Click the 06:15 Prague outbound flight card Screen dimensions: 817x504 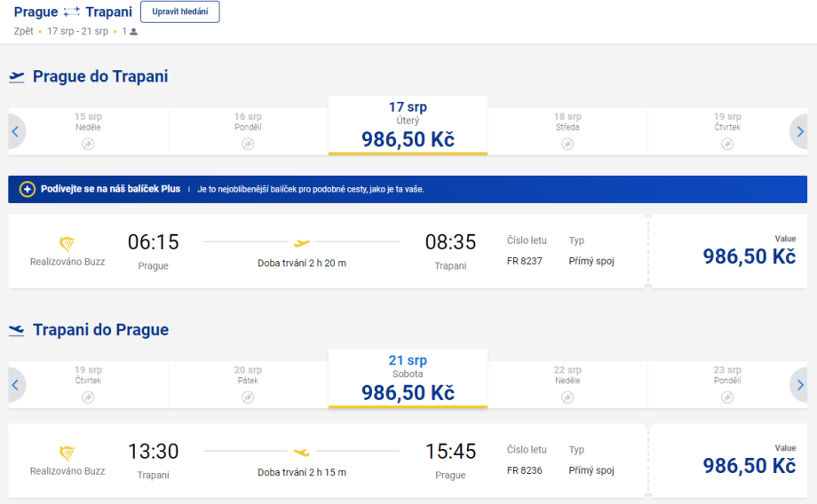pyautogui.click(x=327, y=251)
